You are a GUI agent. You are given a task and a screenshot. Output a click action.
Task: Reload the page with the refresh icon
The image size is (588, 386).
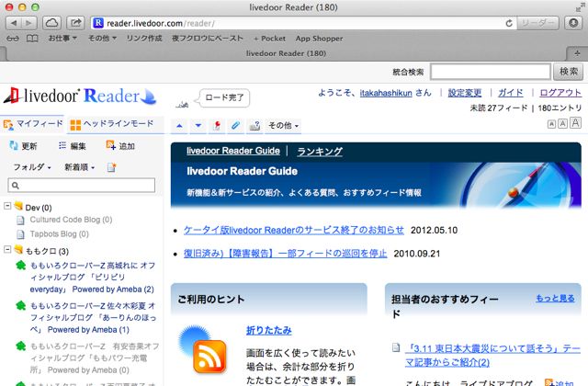pyautogui.click(x=509, y=23)
